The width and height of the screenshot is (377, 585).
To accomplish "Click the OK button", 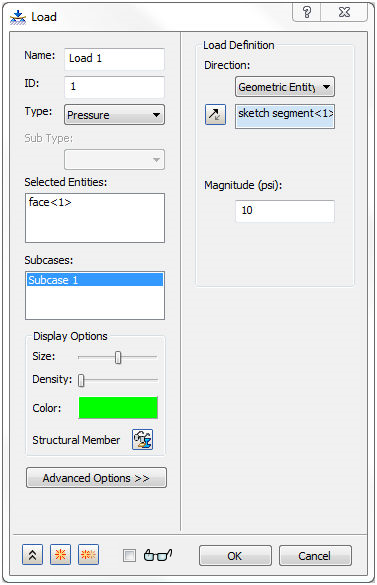I will point(235,556).
